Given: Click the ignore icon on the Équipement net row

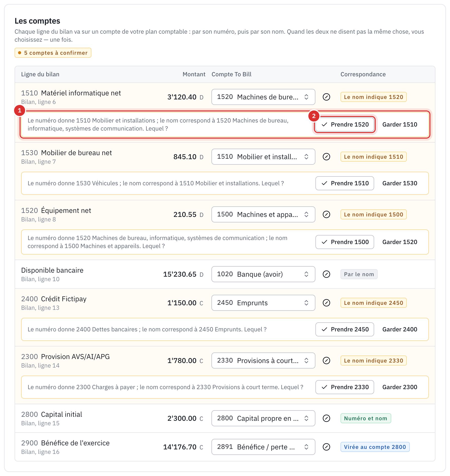Looking at the screenshot, I should (x=326, y=214).
